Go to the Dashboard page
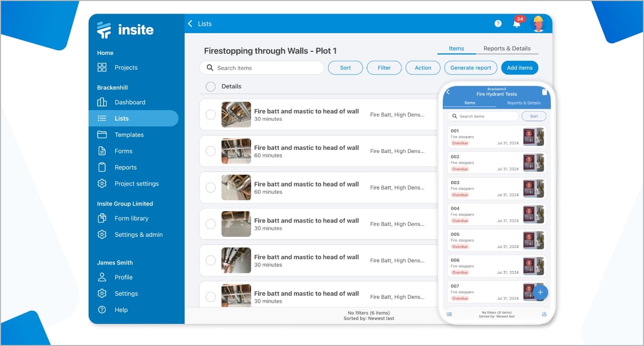 pyautogui.click(x=121, y=102)
